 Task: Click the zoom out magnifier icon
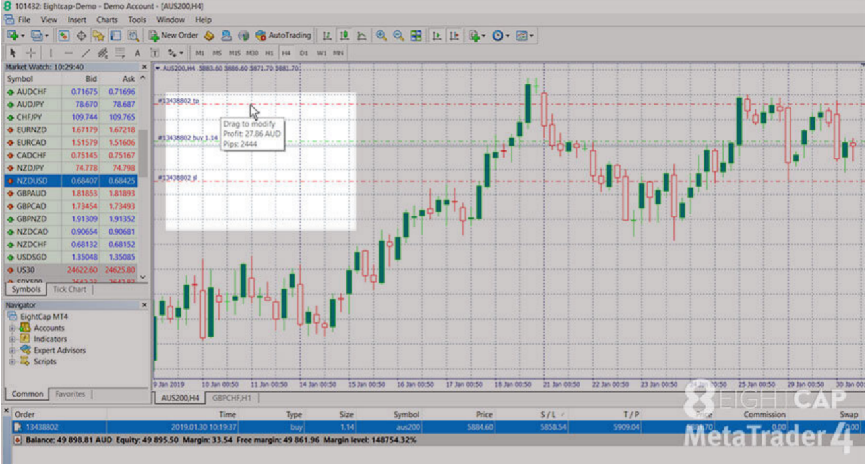point(398,36)
